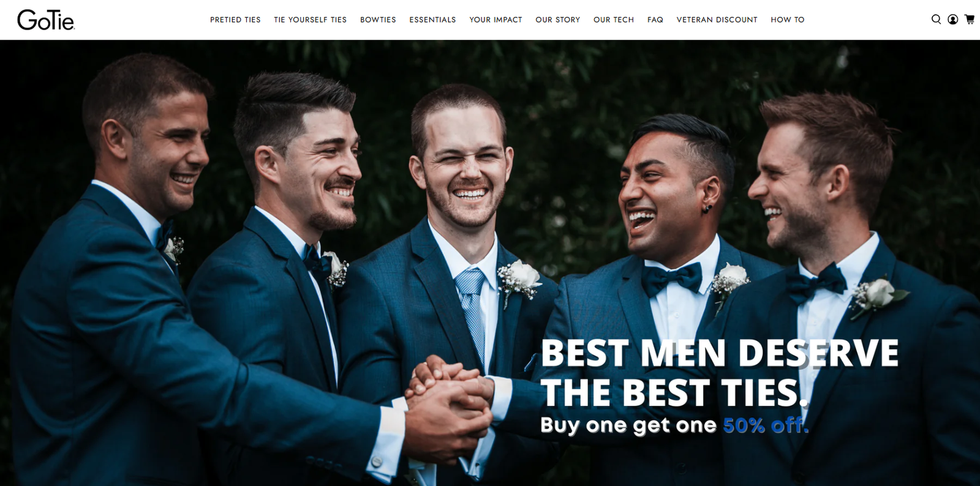Image resolution: width=980 pixels, height=486 pixels.
Task: Navigate to Our Tech page
Action: pos(614,20)
